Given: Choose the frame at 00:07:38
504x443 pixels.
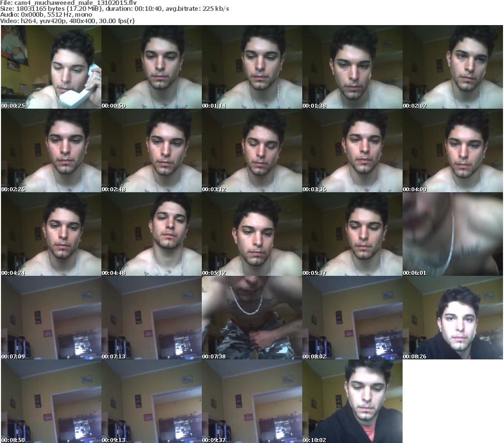Looking at the screenshot, I should [x=252, y=318].
